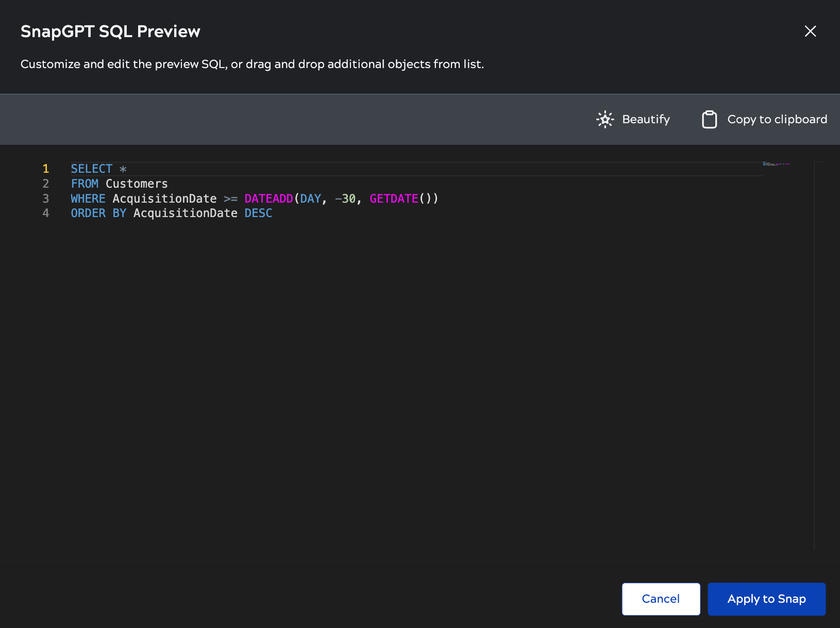This screenshot has height=628, width=840.
Task: Click the Apply to Snap button
Action: pos(766,599)
